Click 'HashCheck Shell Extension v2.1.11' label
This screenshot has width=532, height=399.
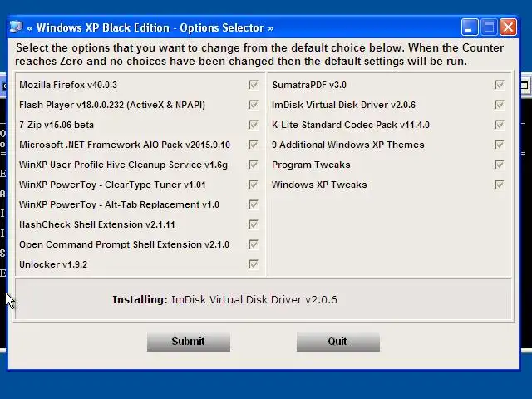(97, 224)
